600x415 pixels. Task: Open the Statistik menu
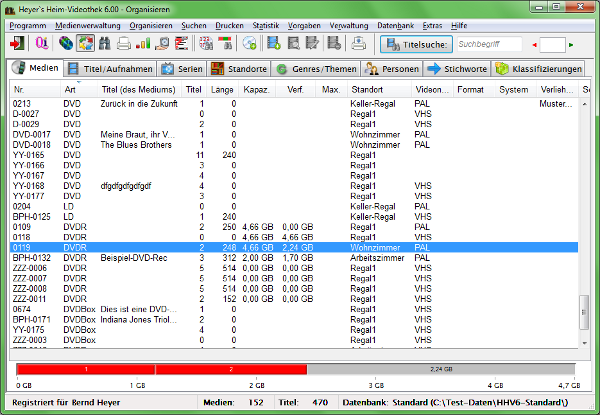tap(266, 23)
